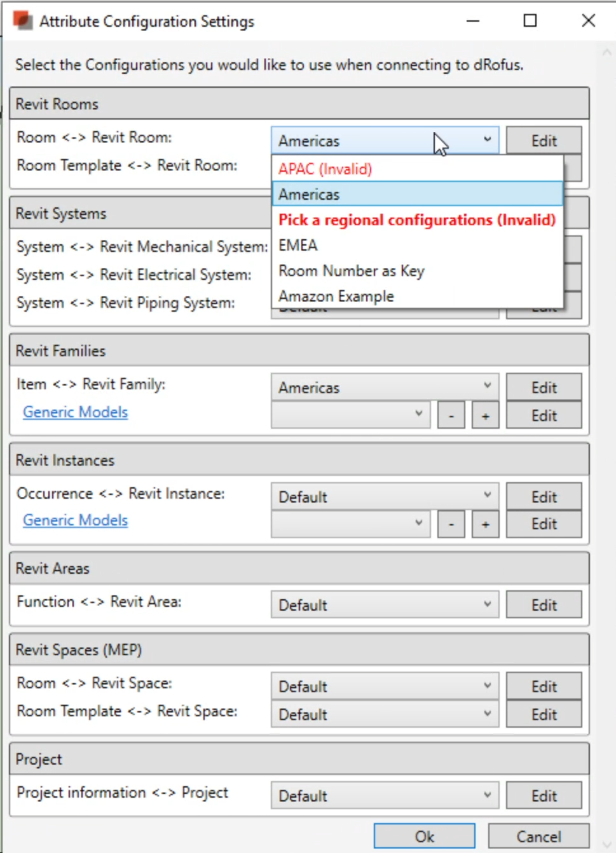
Task: Edit the Revit Area function configuration
Action: coord(544,605)
